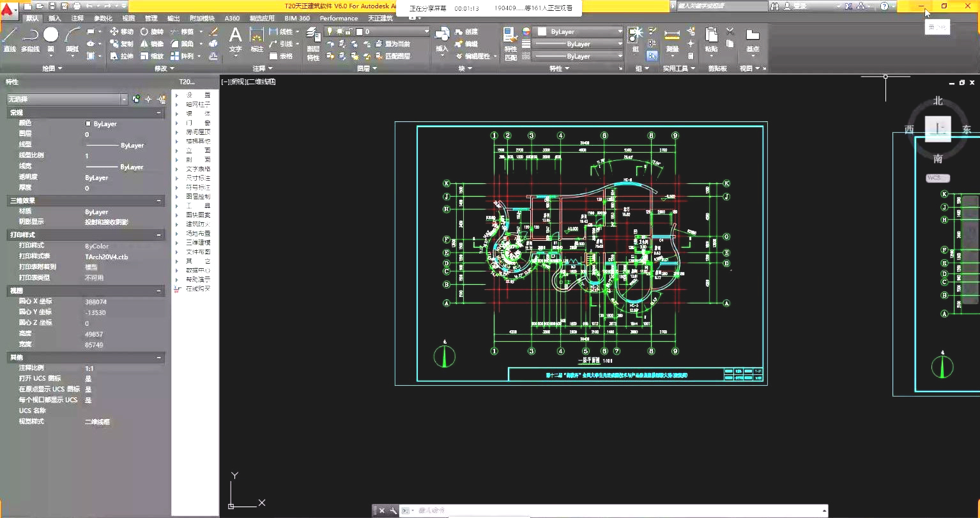Switch to the 插入 (Insert) ribbon tab
Viewport: 980px width, 518px height.
coord(55,19)
